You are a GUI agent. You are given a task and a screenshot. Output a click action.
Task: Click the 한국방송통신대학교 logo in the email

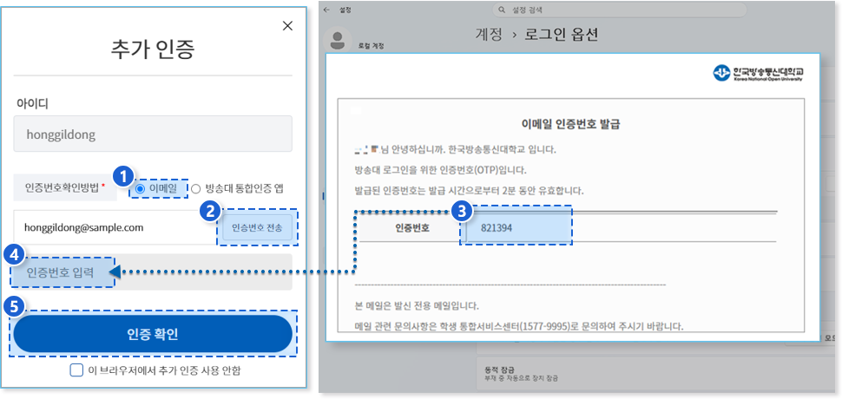click(758, 73)
